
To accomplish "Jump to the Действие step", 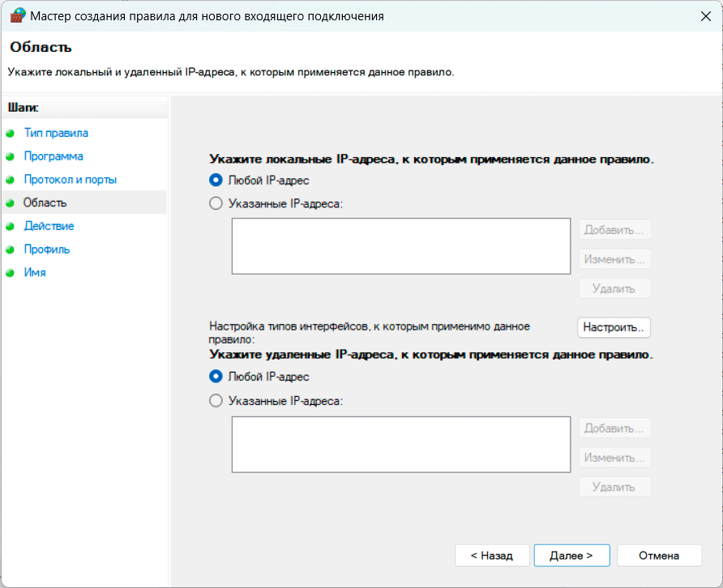I will pyautogui.click(x=49, y=226).
